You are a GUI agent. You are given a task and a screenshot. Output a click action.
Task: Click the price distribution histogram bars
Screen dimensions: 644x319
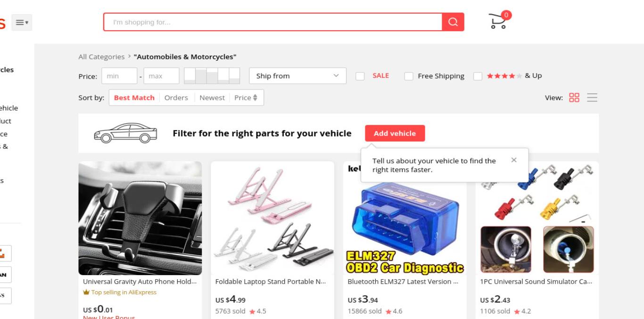[212, 76]
